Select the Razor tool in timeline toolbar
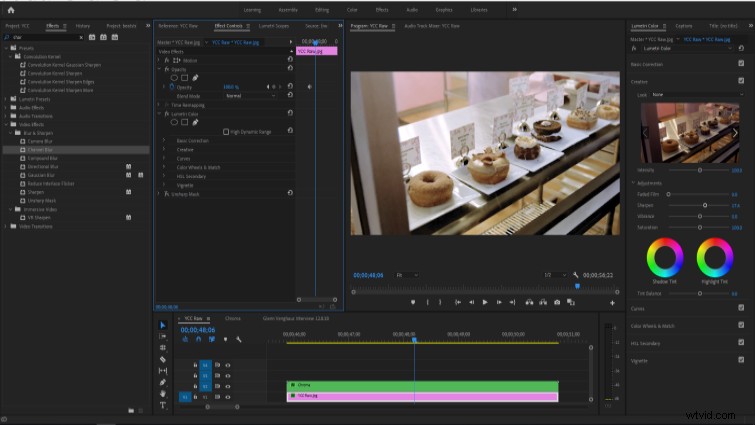Screen dimensions: 755x425 (163, 359)
